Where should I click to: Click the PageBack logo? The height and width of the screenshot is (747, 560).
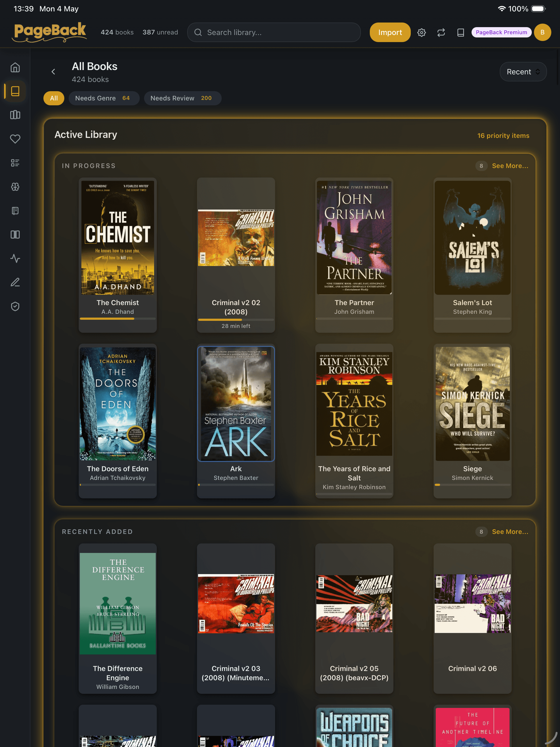point(50,32)
